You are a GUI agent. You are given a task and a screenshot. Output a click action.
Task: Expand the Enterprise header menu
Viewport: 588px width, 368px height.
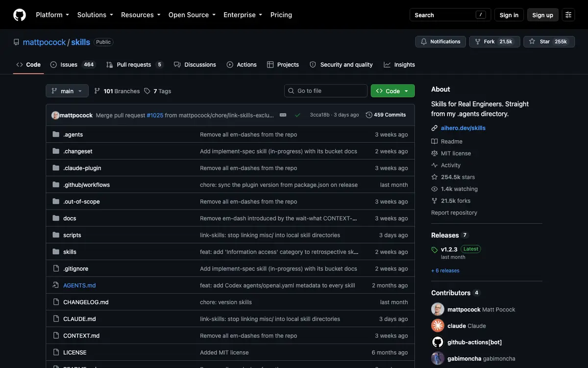click(243, 15)
